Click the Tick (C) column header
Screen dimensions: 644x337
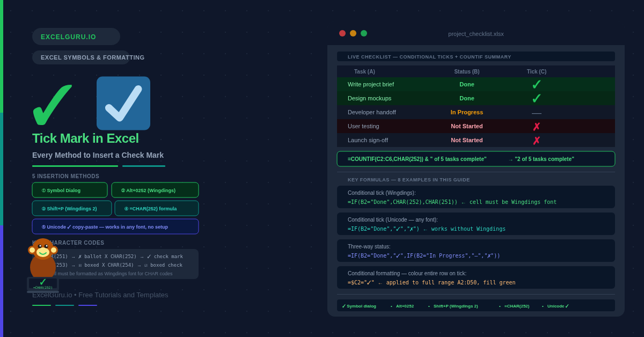click(536, 71)
